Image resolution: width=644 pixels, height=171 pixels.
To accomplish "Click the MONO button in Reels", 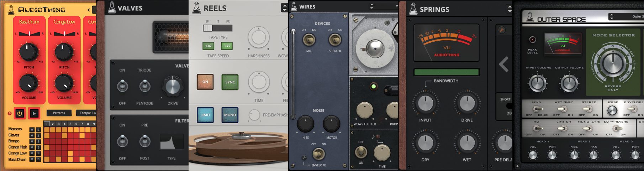I will click(x=230, y=115).
